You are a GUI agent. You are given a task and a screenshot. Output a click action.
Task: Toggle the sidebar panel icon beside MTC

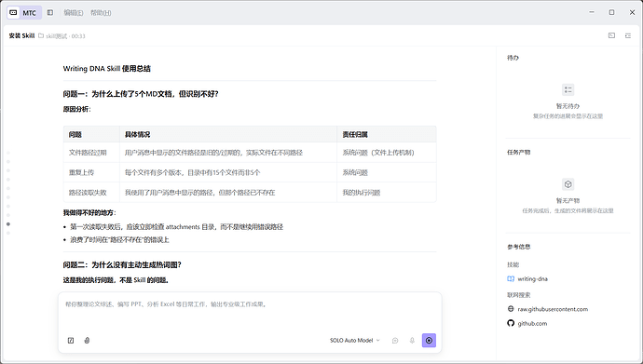click(50, 13)
